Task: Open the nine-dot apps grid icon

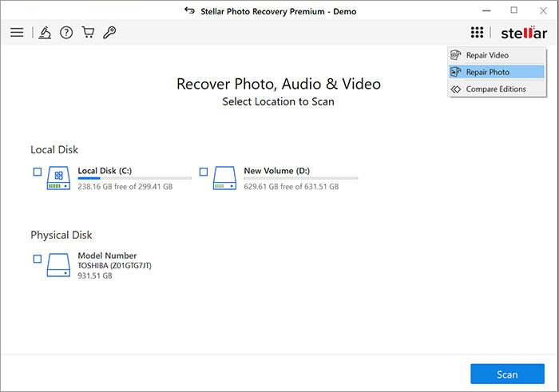Action: (x=477, y=33)
